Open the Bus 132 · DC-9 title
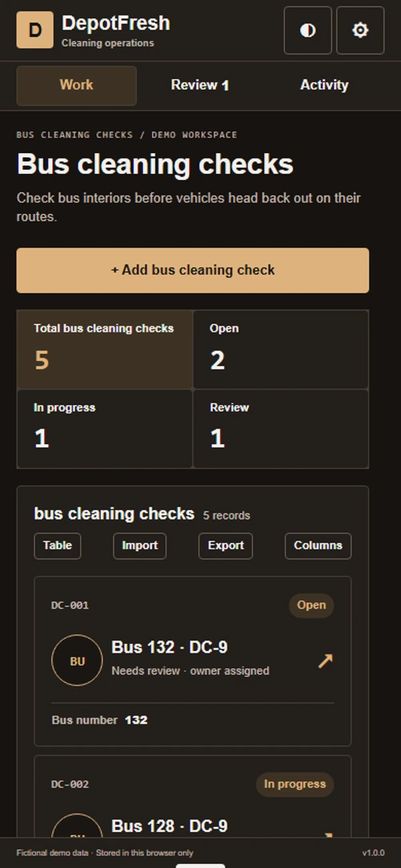 click(170, 647)
